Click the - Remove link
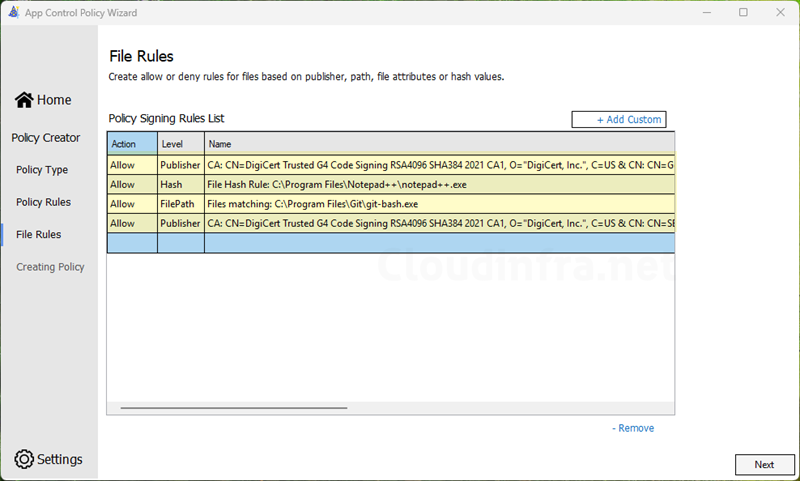800x481 pixels. click(x=633, y=428)
